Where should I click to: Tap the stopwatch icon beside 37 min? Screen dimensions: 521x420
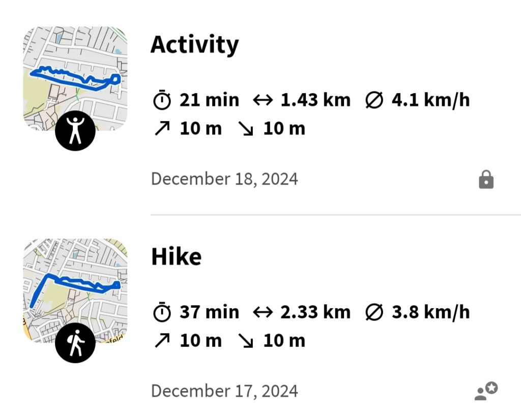[162, 312]
